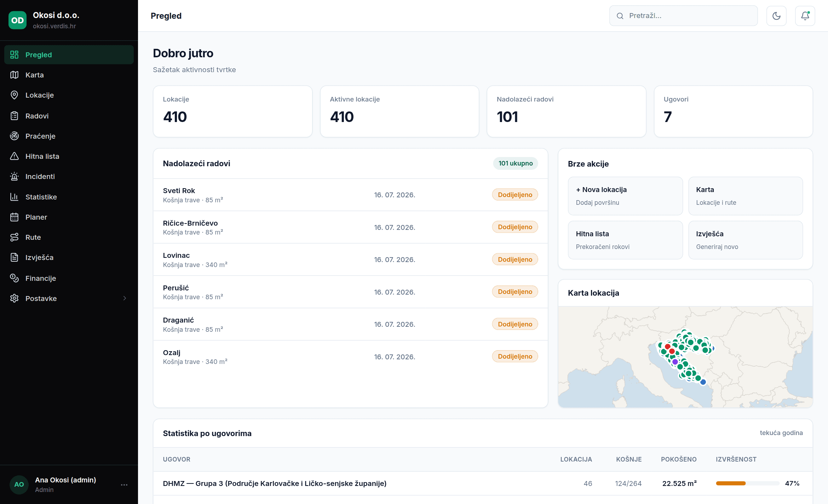Click the search magnifier icon
The height and width of the screenshot is (504, 828).
point(620,16)
